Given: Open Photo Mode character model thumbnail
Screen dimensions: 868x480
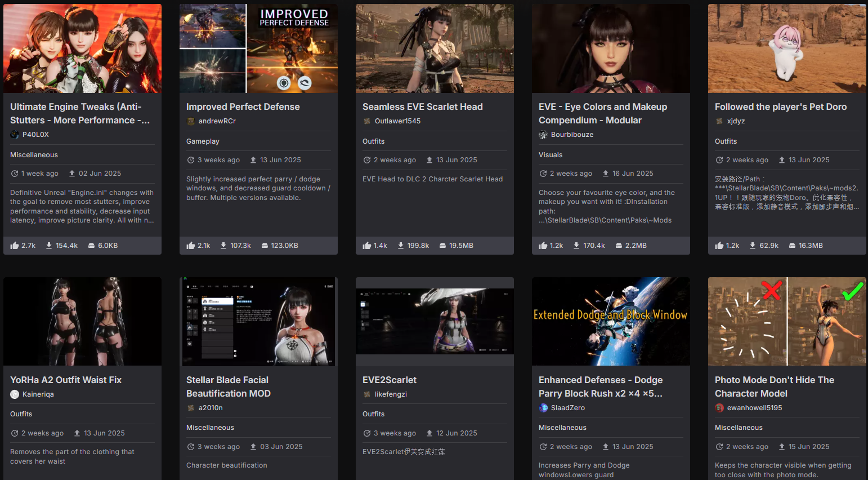Looking at the screenshot, I should click(x=787, y=321).
